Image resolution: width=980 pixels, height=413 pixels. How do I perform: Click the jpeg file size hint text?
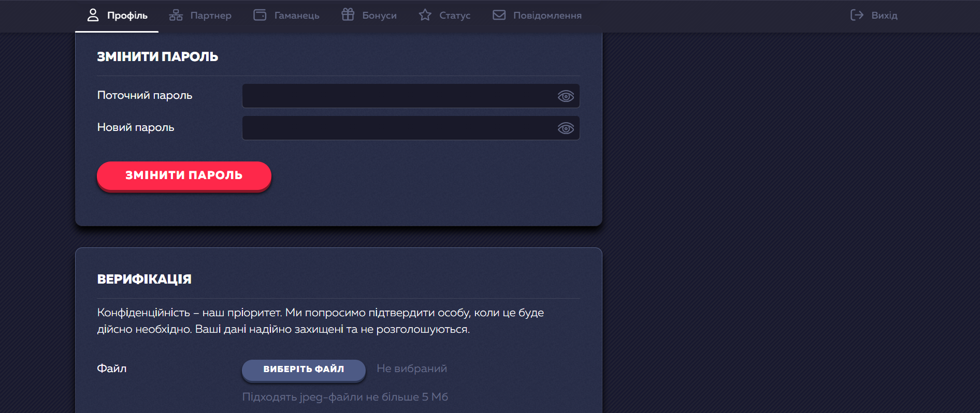pyautogui.click(x=345, y=397)
